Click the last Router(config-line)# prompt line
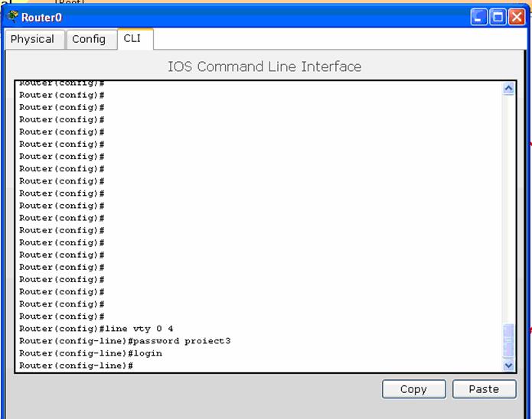 click(x=77, y=366)
